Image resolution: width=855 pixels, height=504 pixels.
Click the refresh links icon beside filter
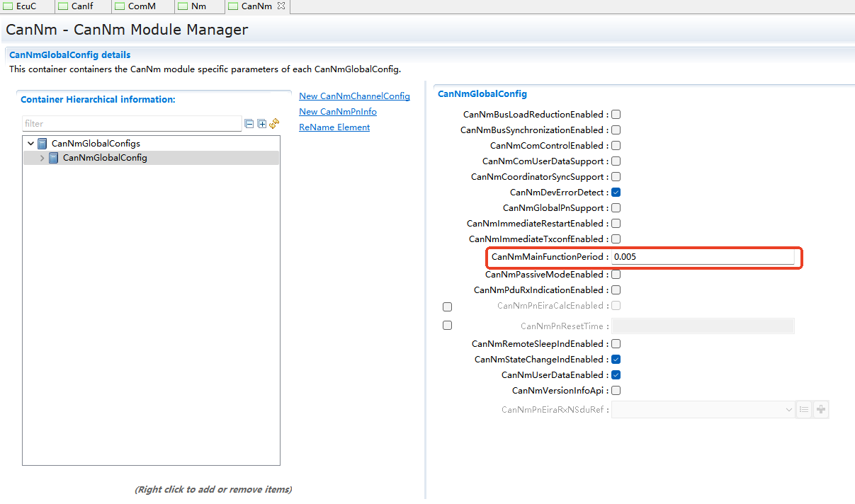click(274, 124)
